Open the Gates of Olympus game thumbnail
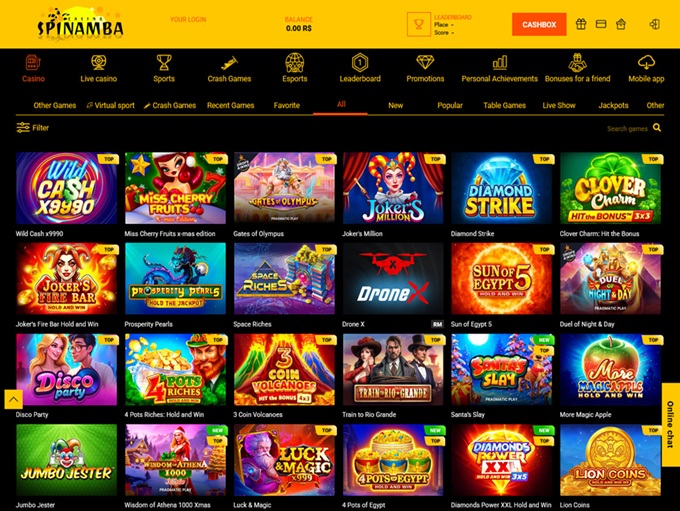Screen dimensions: 680x511 coord(284,188)
